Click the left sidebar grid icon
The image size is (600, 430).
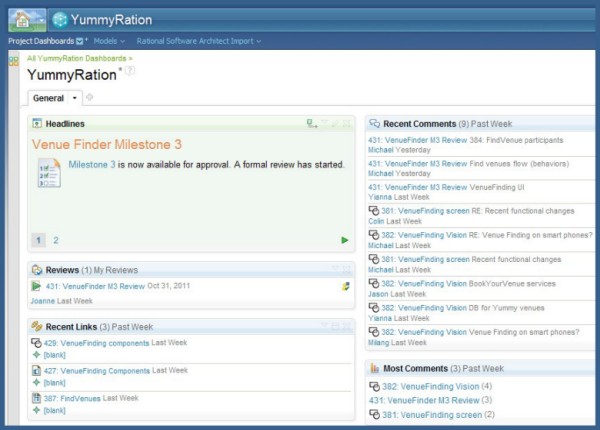tap(13, 61)
